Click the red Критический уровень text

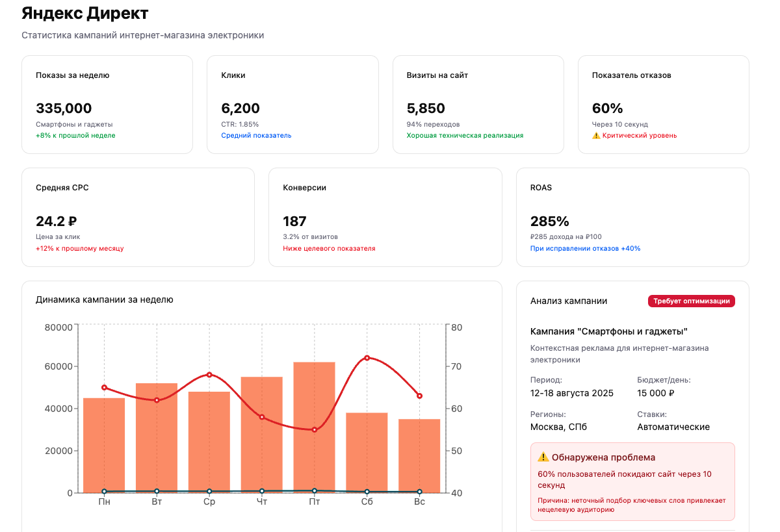pyautogui.click(x=640, y=135)
